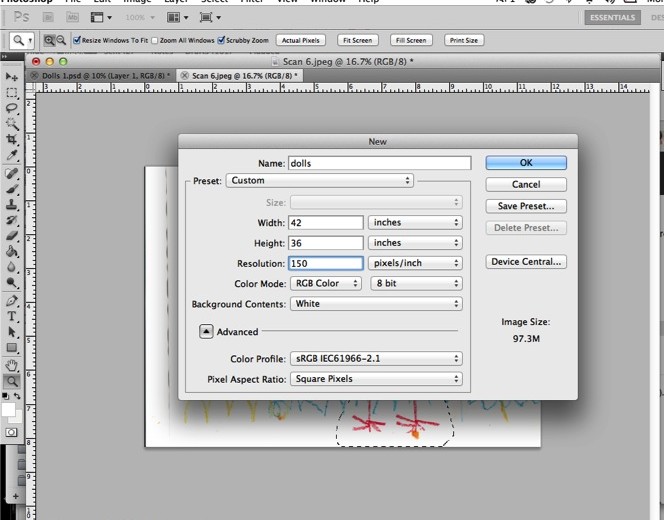Click the Zoom In magnifier in options bar
Screen dimensions: 665x520
tap(49, 40)
